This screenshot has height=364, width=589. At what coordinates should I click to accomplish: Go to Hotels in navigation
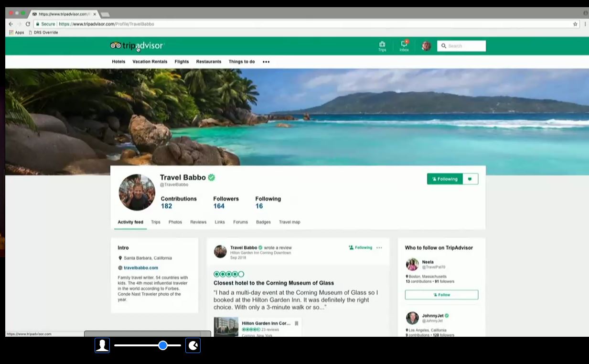point(118,62)
